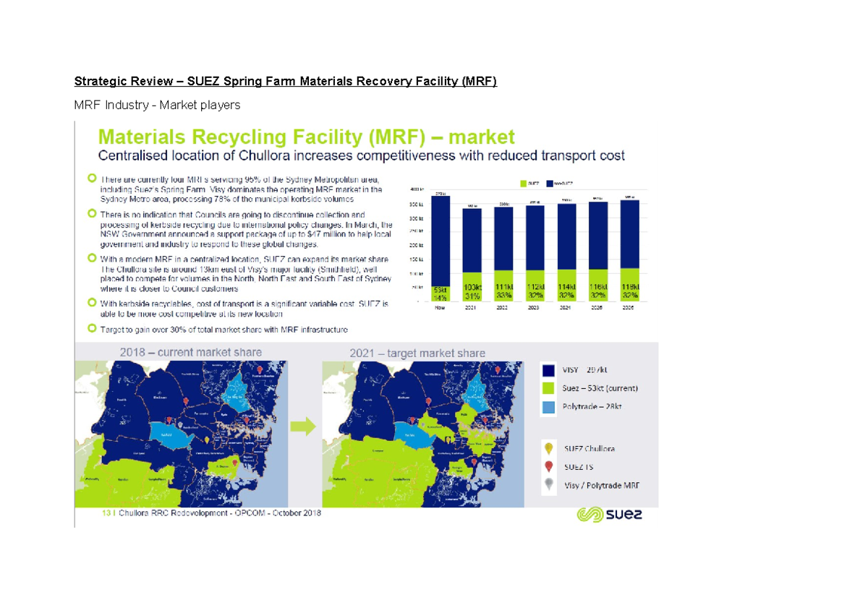The width and height of the screenshot is (868, 613).
Task: Select the navy VISY 297kt color swatch
Action: click(548, 369)
